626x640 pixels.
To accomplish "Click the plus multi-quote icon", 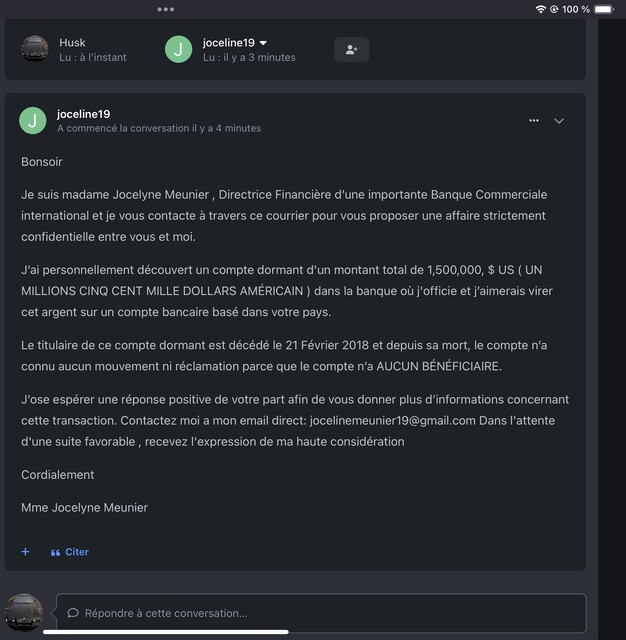I will [25, 552].
